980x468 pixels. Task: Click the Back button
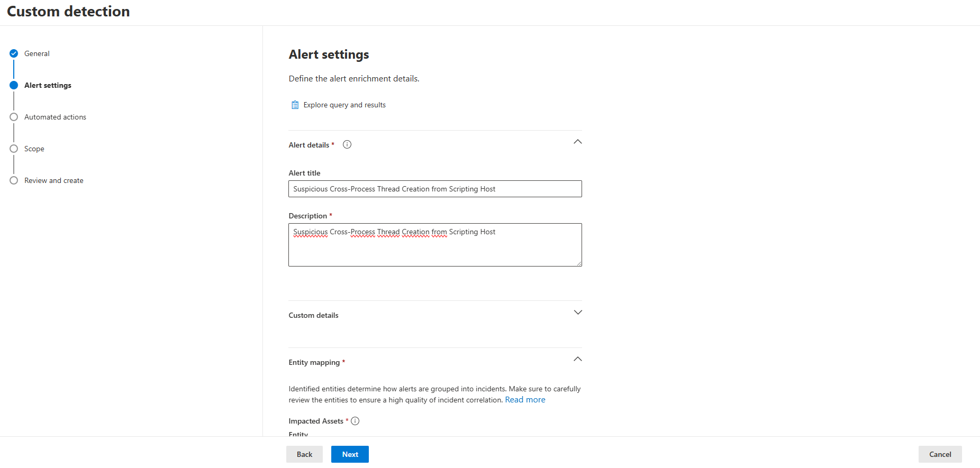point(304,454)
